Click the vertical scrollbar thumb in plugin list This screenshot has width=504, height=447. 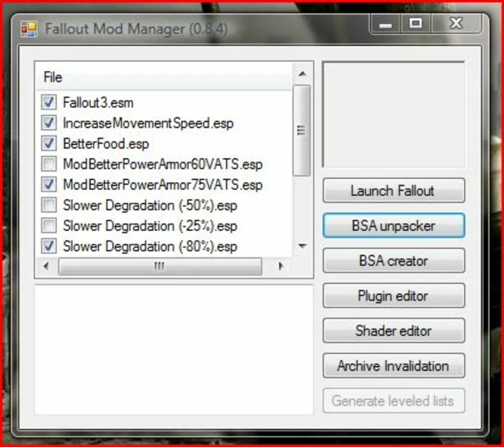[x=301, y=130]
